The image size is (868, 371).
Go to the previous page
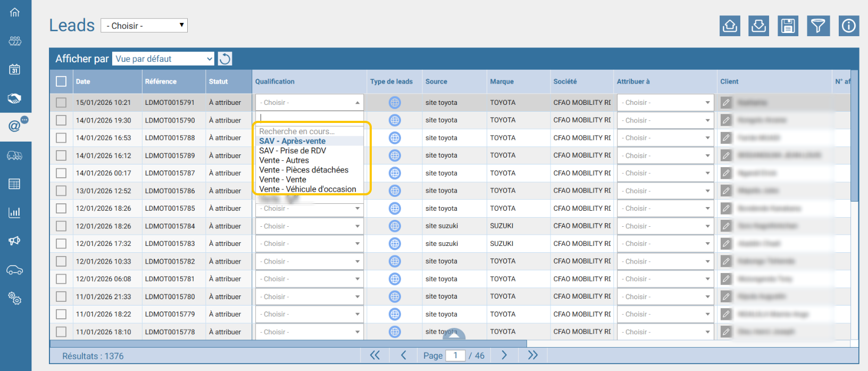click(x=403, y=355)
